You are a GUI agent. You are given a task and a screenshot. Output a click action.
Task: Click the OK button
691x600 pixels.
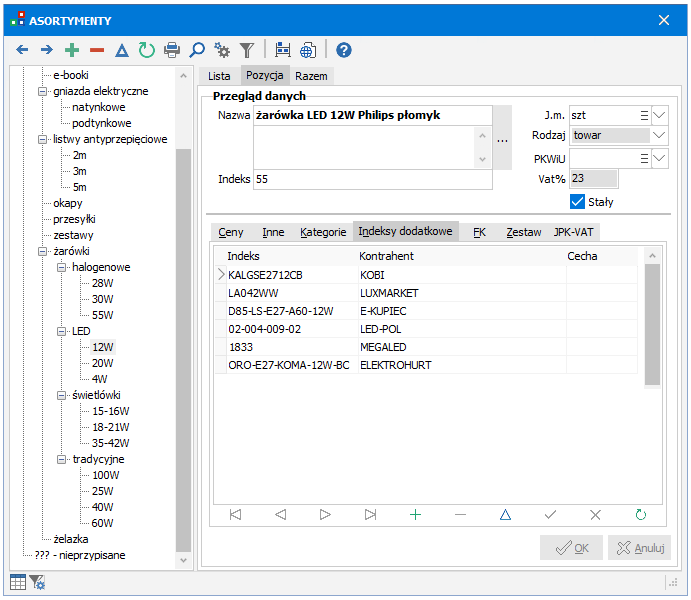click(x=571, y=548)
